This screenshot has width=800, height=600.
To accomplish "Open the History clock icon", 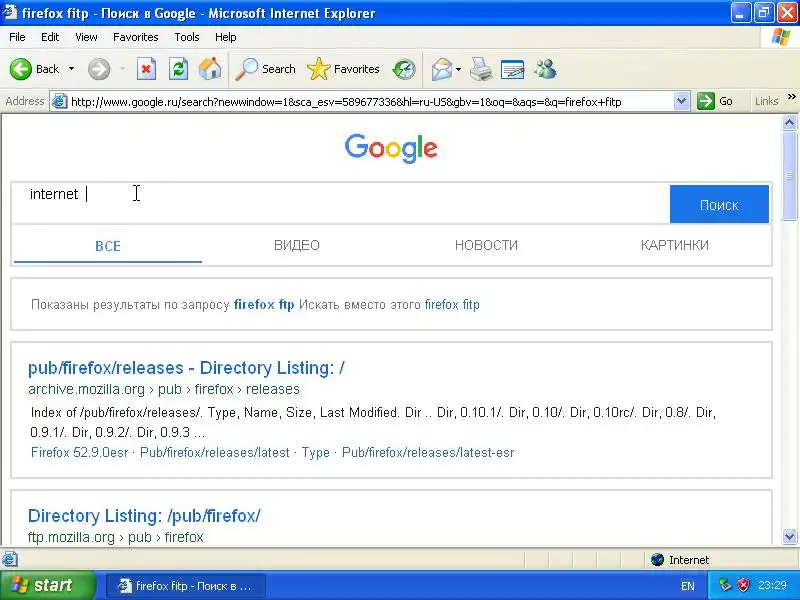I will tap(404, 69).
